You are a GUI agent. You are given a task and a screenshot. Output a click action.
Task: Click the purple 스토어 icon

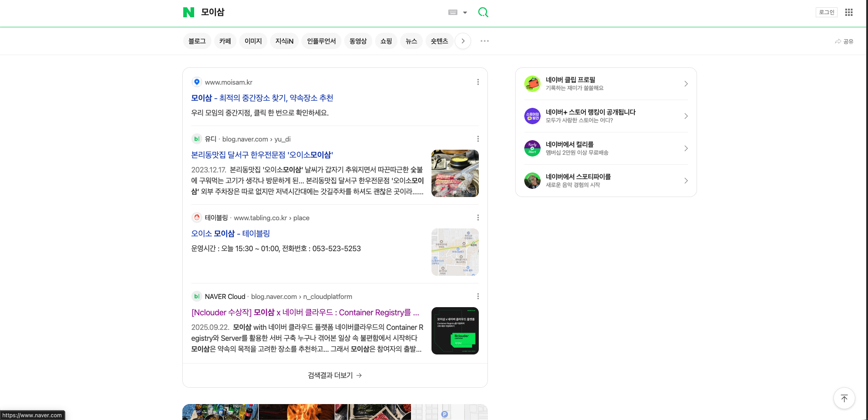532,116
